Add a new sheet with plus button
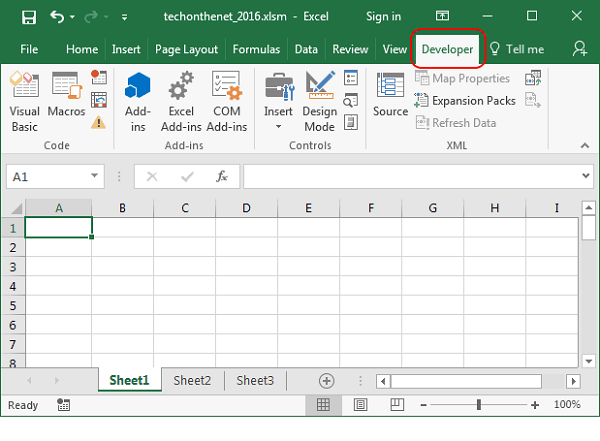 pos(326,380)
